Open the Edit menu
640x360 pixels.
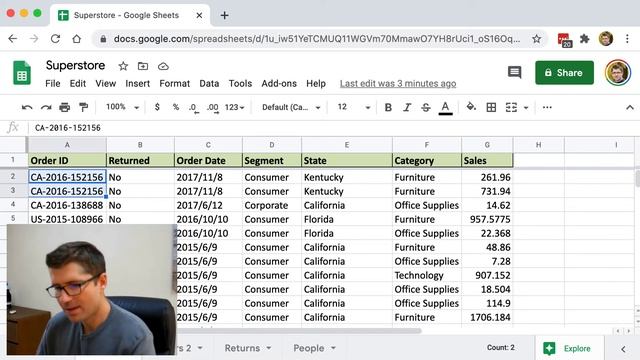point(78,84)
